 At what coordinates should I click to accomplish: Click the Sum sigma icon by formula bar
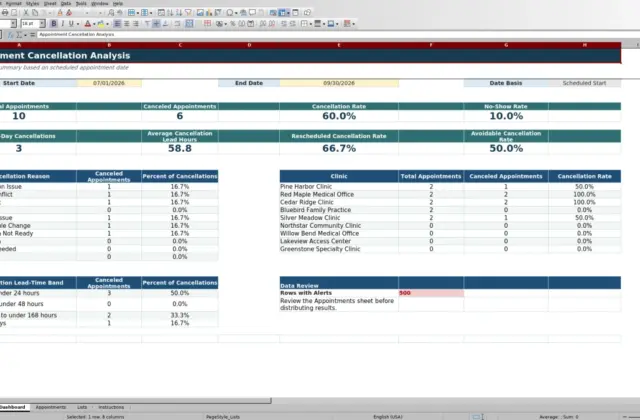click(x=19, y=35)
